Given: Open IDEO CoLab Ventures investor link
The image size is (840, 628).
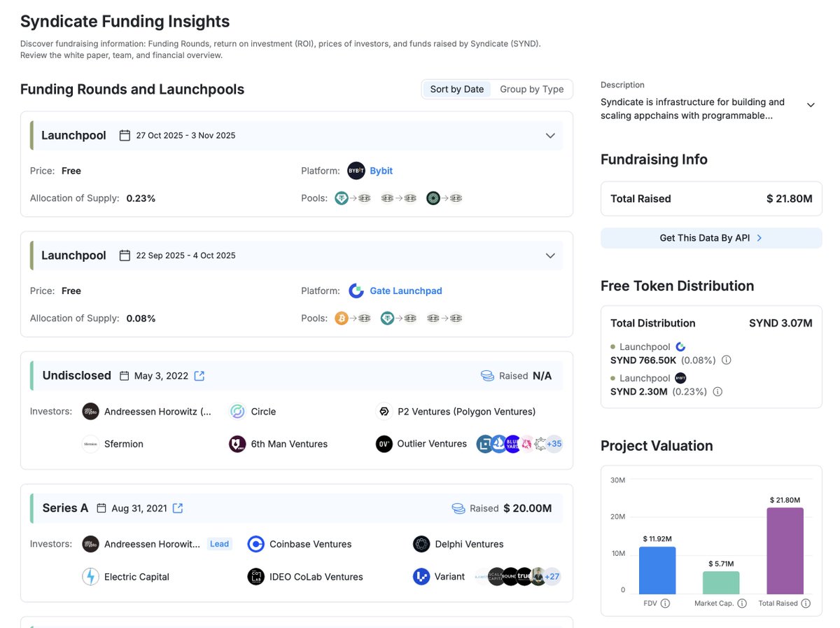Looking at the screenshot, I should [316, 577].
